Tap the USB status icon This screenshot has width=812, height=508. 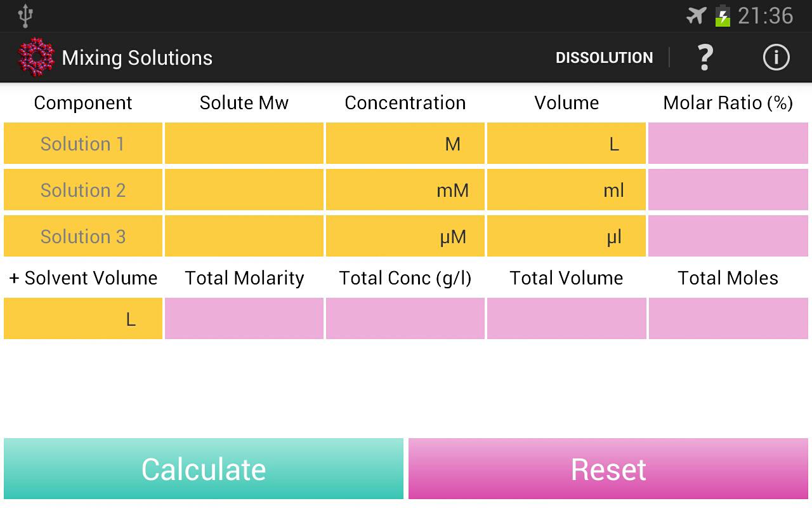[25, 16]
